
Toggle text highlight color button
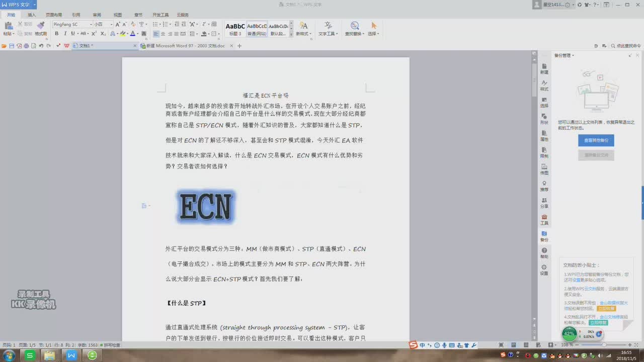point(122,34)
